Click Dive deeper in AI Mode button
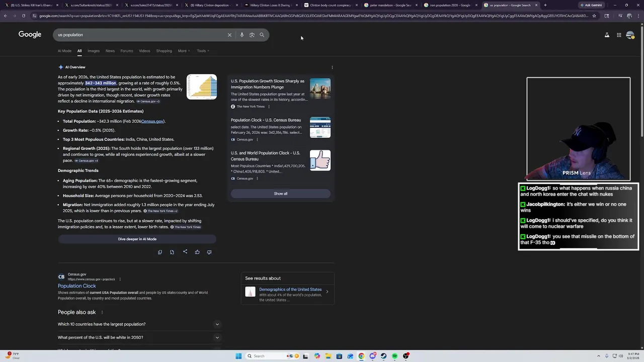This screenshot has width=644, height=362. click(x=137, y=239)
